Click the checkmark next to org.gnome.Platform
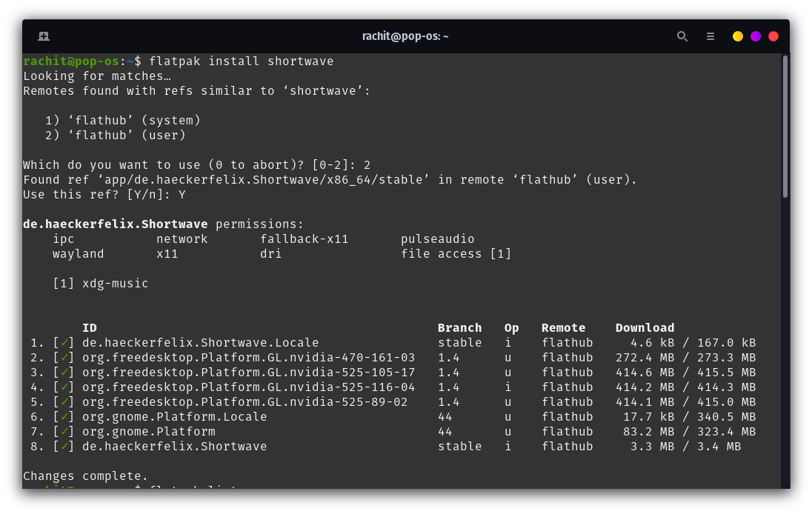This screenshot has height=514, width=812. 66,431
